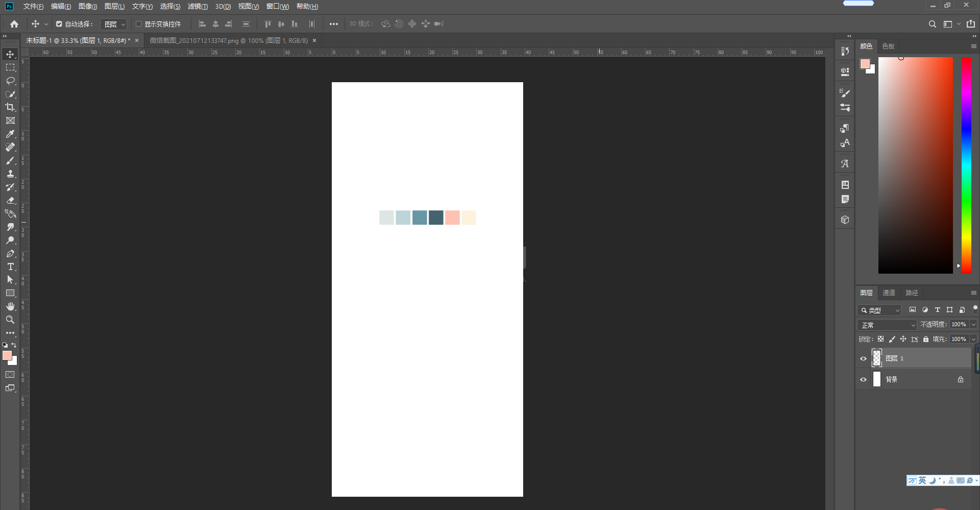This screenshot has width=980, height=510.
Task: Select the Lasso tool
Action: point(10,81)
